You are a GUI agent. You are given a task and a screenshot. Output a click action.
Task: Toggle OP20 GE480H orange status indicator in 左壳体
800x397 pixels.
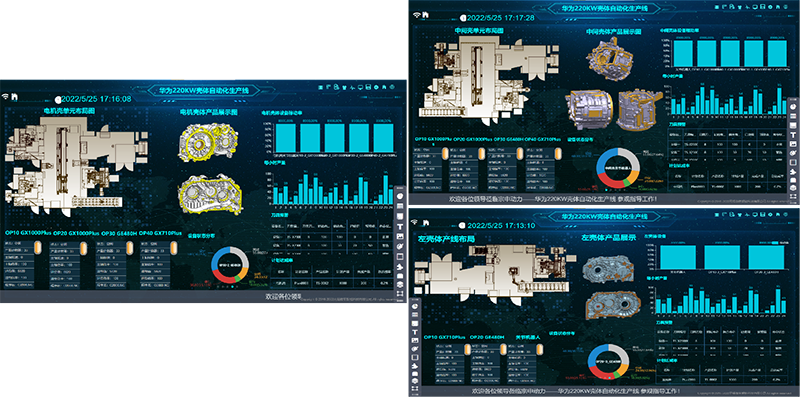pos(503,349)
